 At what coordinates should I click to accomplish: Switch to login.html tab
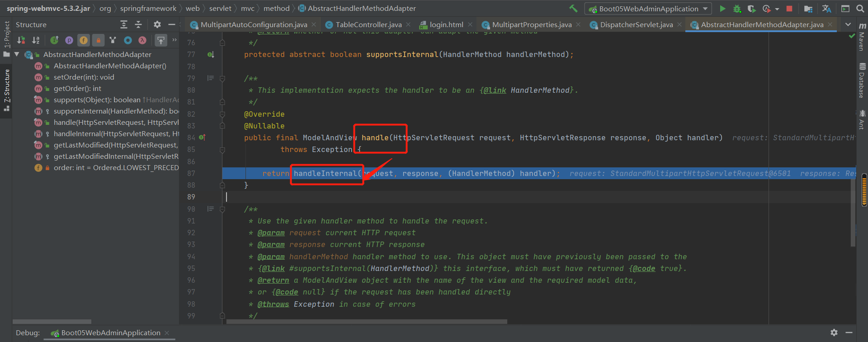tap(446, 24)
